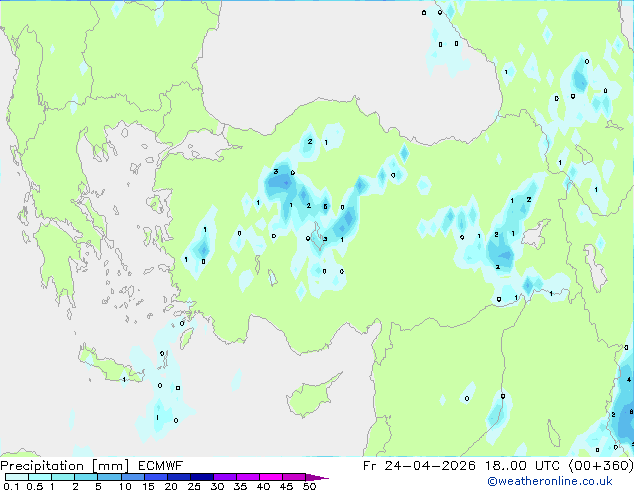Select the '10' legend scale label
634x490 pixels.
[x=125, y=486]
